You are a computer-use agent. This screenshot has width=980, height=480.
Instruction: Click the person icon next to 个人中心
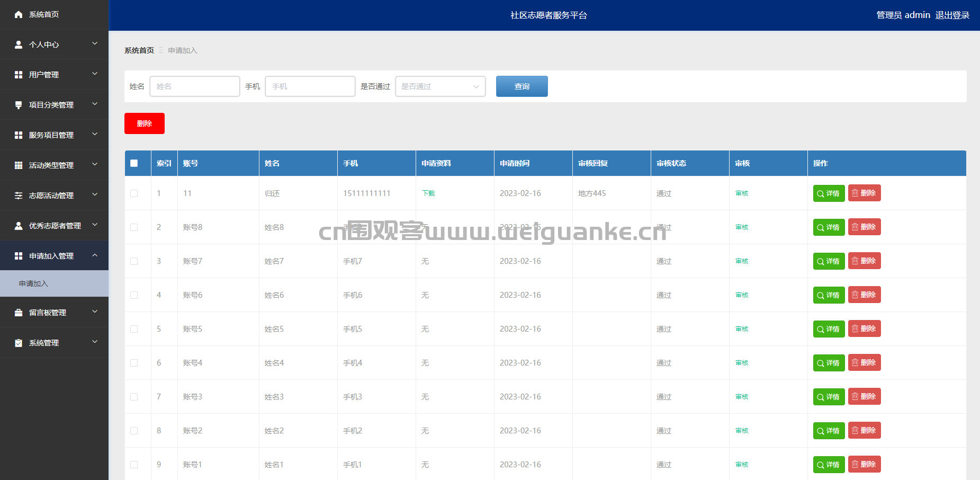click(19, 45)
